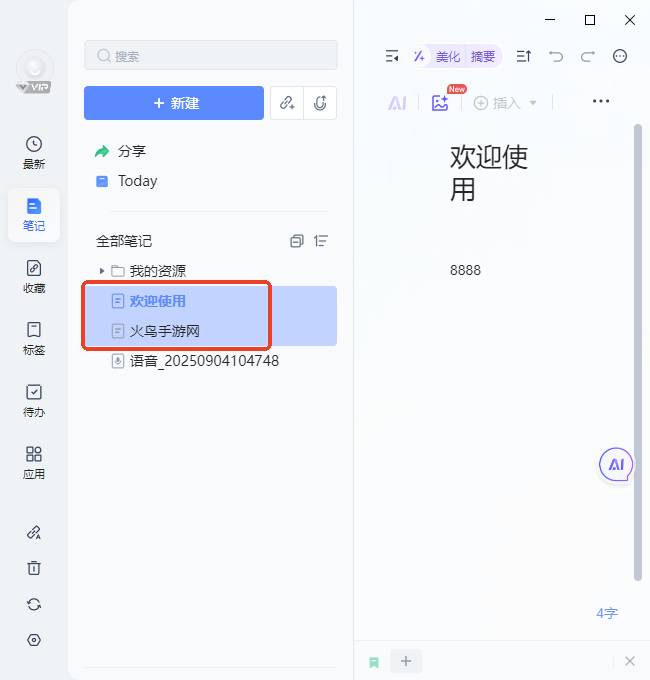Image resolution: width=650 pixels, height=680 pixels.
Task: Open the settings hexagon icon
Action: click(34, 640)
